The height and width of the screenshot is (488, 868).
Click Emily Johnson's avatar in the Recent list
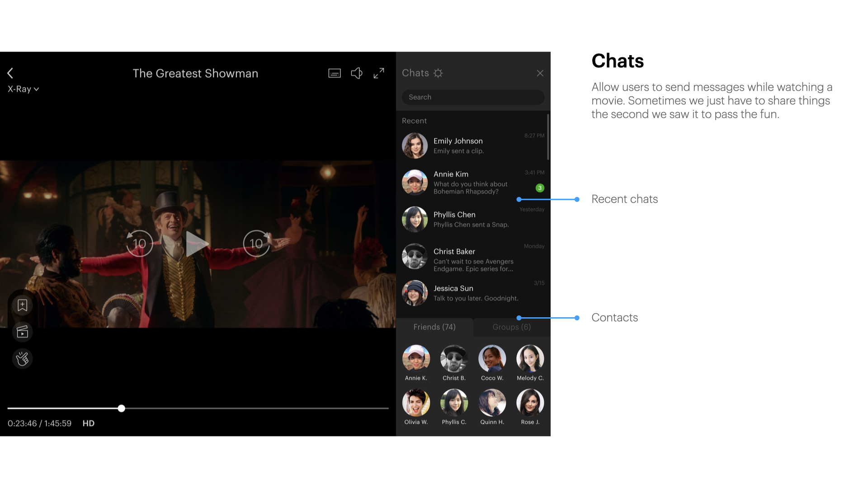pos(415,145)
